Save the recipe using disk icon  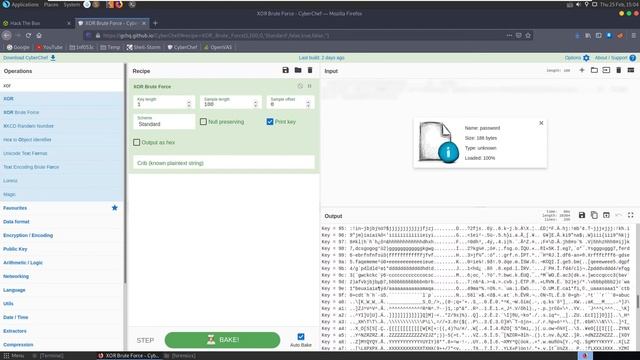pos(285,70)
